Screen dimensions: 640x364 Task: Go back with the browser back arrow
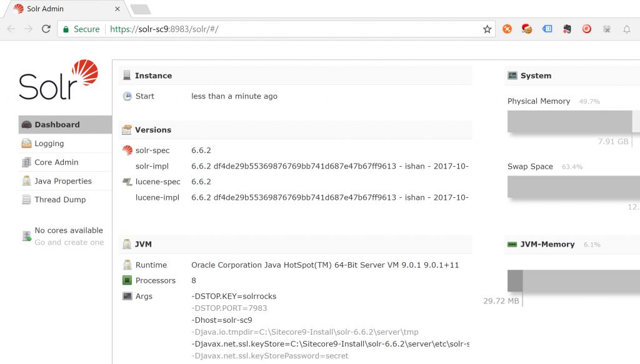(x=11, y=29)
